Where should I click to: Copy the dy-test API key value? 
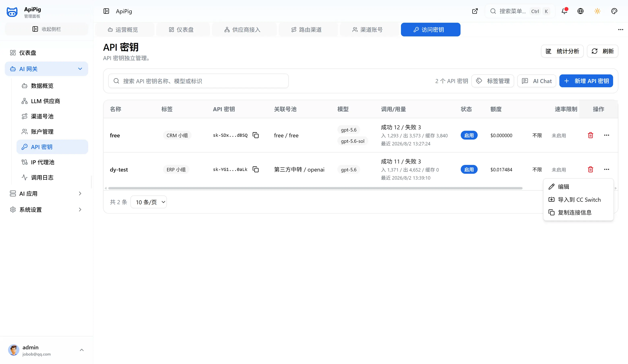coord(255,169)
